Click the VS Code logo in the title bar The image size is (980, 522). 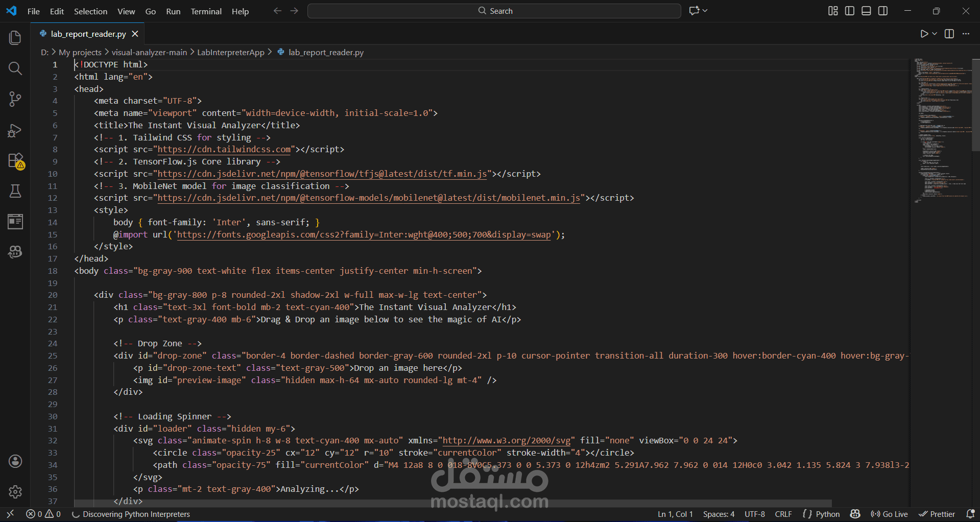pos(11,11)
